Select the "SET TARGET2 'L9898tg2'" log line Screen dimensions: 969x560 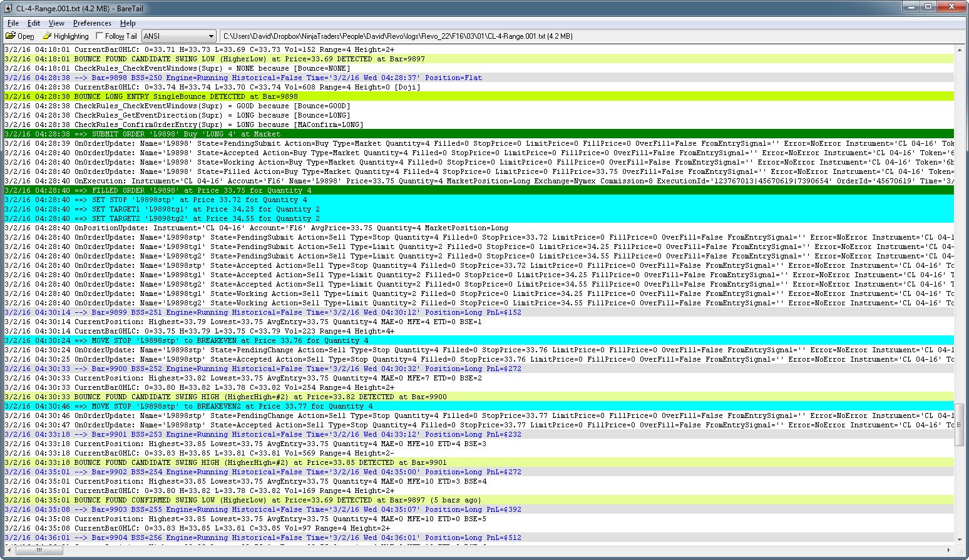pos(479,218)
